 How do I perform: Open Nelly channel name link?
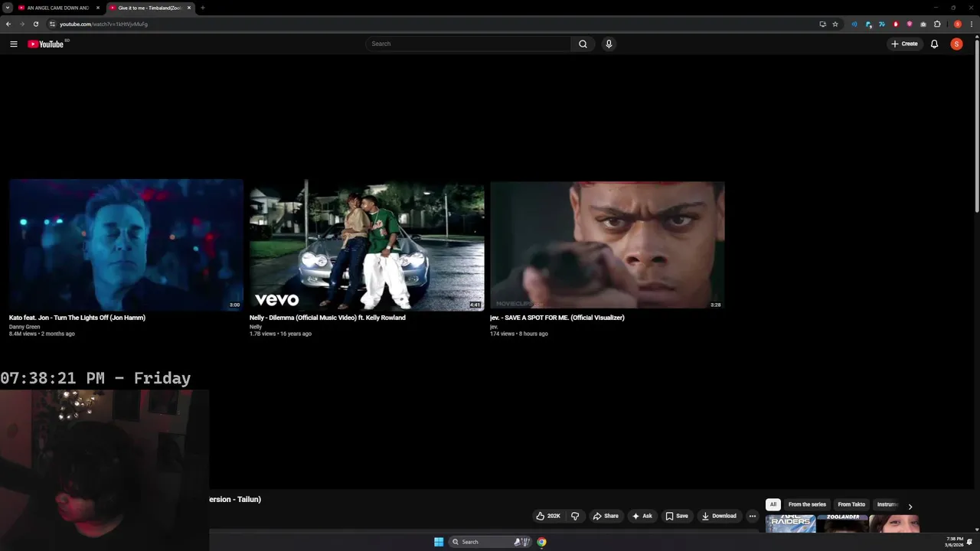256,327
